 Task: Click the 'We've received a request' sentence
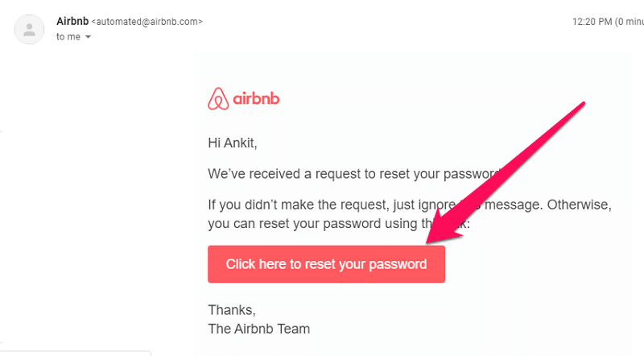pyautogui.click(x=354, y=174)
